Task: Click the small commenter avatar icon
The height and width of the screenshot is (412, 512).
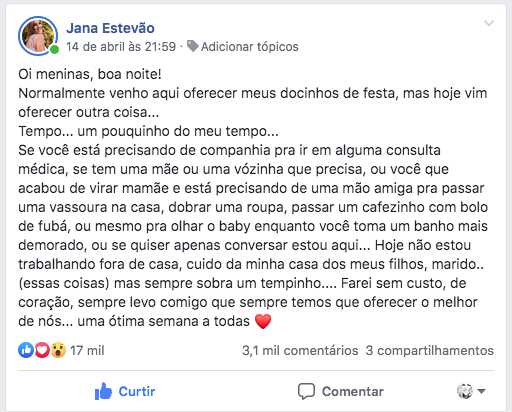Action: click(x=465, y=391)
